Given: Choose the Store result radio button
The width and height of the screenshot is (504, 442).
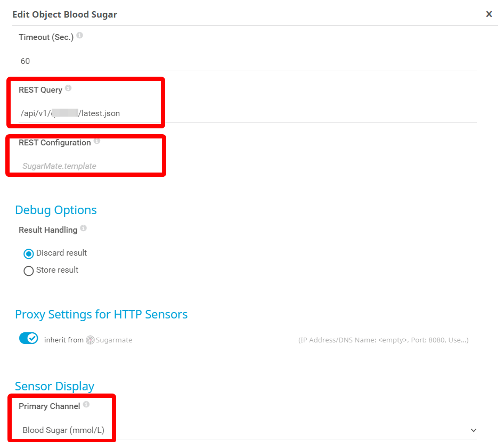Looking at the screenshot, I should 29,271.
